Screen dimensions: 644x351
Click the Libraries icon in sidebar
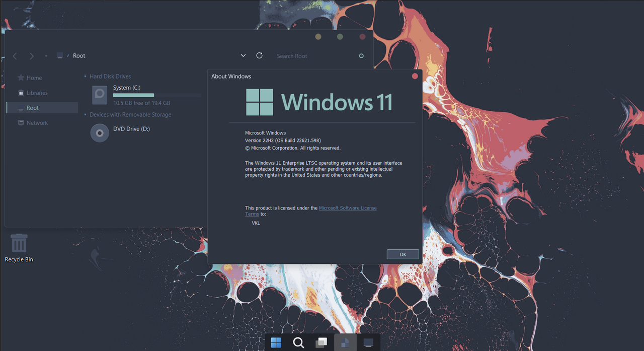pyautogui.click(x=21, y=93)
